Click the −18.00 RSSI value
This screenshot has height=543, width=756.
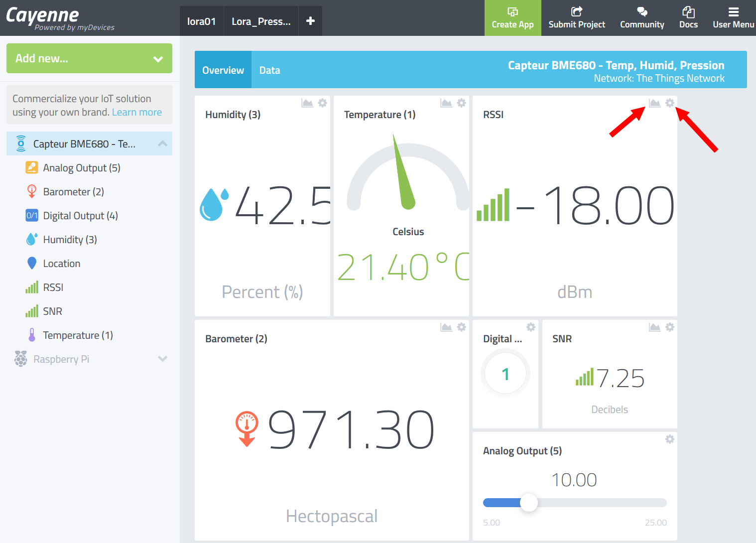(595, 205)
